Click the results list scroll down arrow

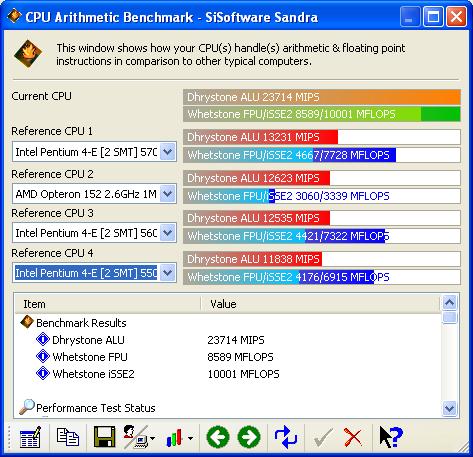[449, 408]
